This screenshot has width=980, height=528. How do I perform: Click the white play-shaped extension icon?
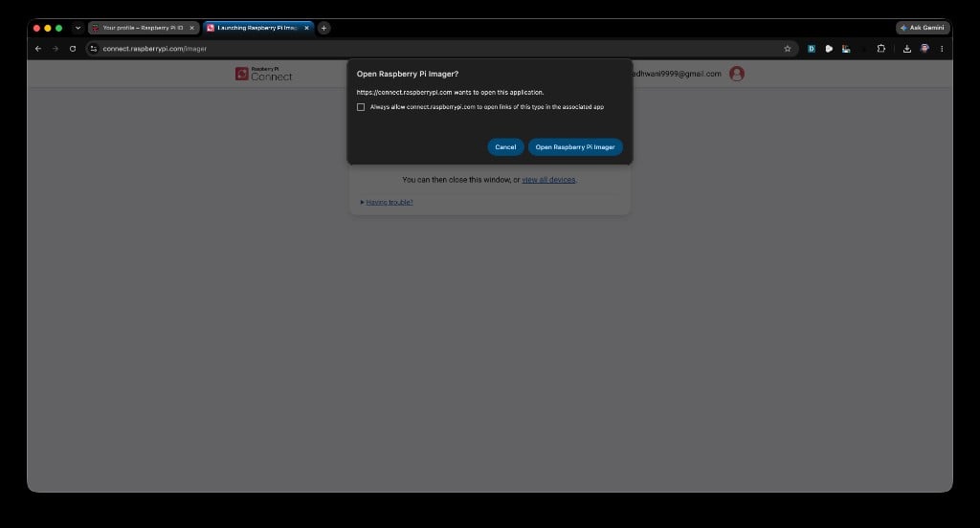click(x=829, y=48)
